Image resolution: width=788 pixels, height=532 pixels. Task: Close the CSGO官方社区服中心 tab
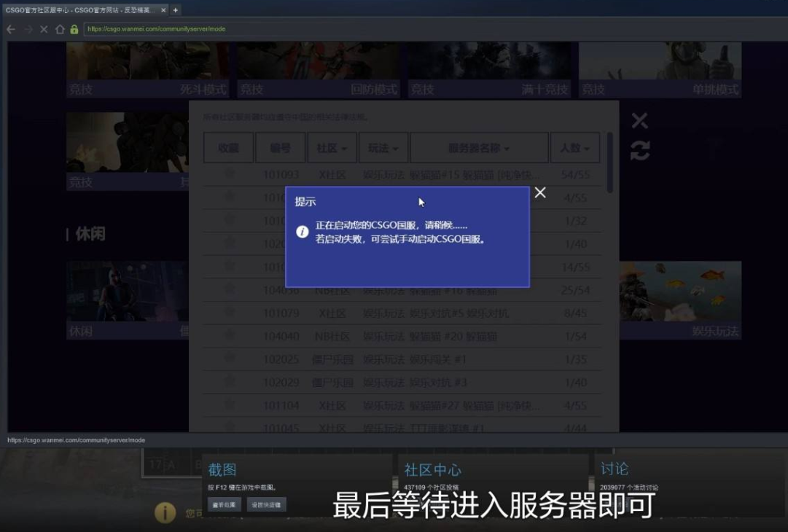163,10
